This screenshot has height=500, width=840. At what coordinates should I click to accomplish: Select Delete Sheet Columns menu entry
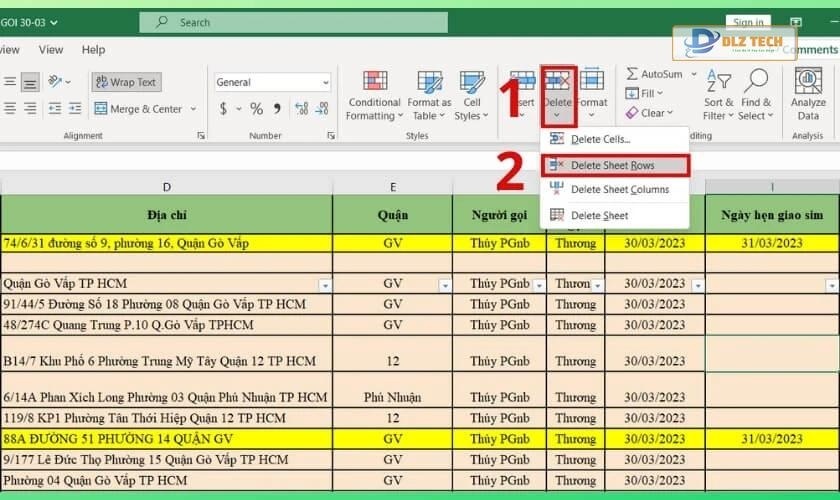pyautogui.click(x=619, y=190)
